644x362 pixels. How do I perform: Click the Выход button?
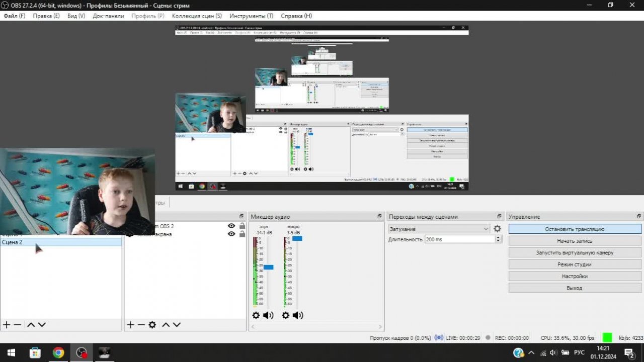[575, 288]
